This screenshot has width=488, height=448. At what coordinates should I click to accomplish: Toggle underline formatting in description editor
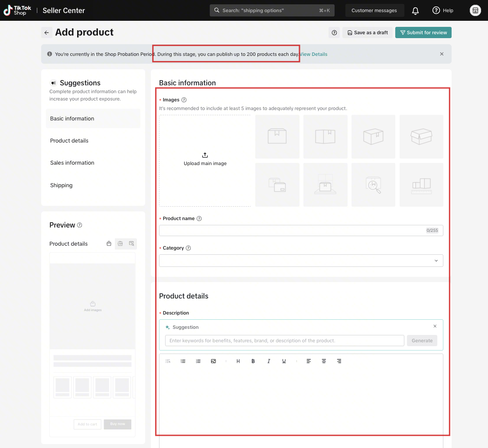pyautogui.click(x=284, y=361)
